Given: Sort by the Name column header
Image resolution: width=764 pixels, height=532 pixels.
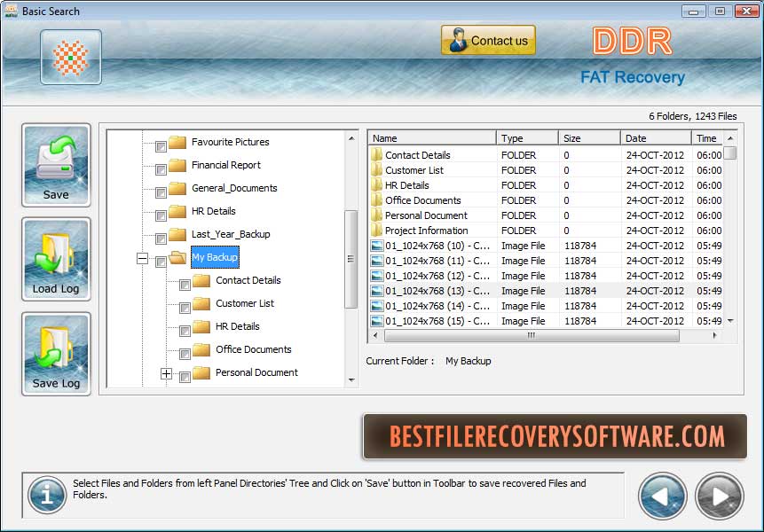Looking at the screenshot, I should 432,138.
